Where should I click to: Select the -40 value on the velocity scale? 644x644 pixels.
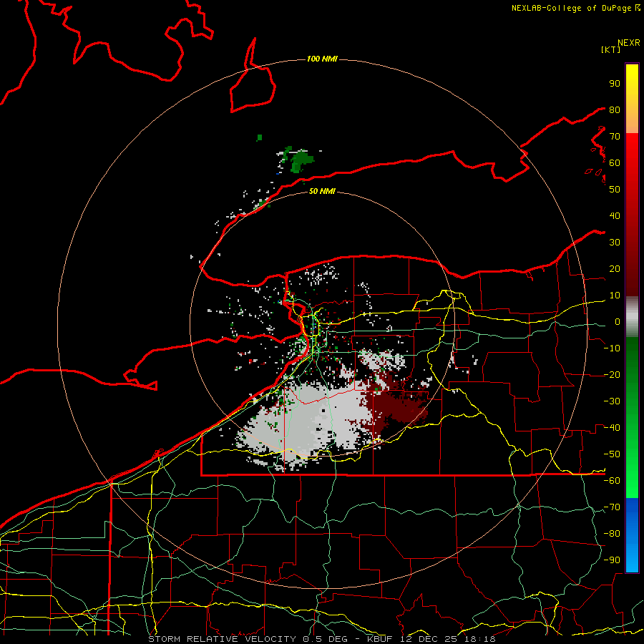point(612,428)
